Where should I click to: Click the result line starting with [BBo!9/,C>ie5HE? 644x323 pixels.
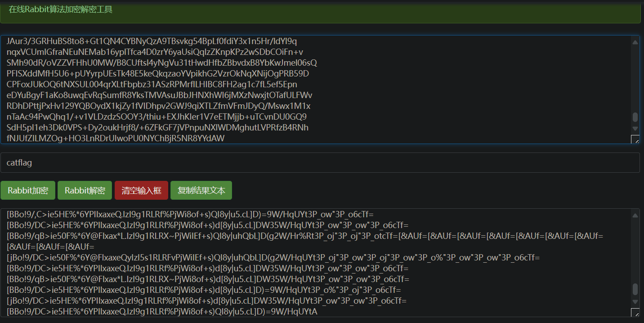point(190,214)
